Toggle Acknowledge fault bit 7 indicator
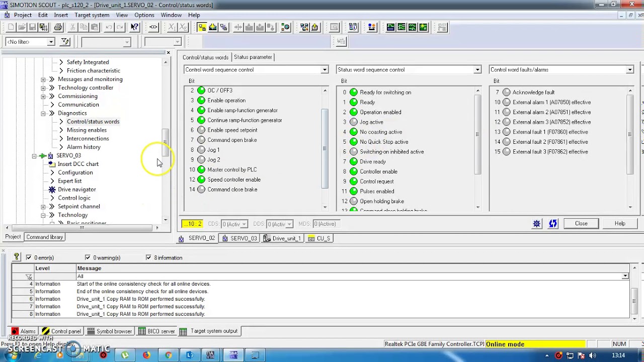This screenshot has width=644, height=362. click(507, 93)
